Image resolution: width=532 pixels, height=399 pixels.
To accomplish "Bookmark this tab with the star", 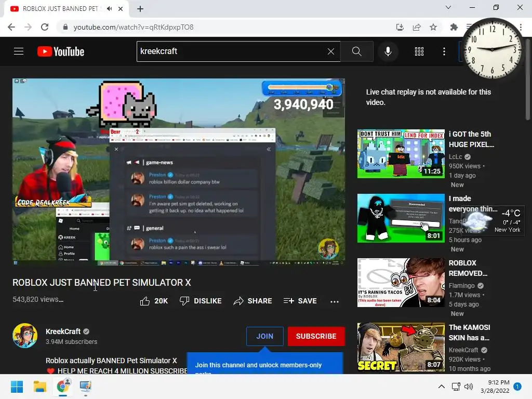I will (433, 27).
